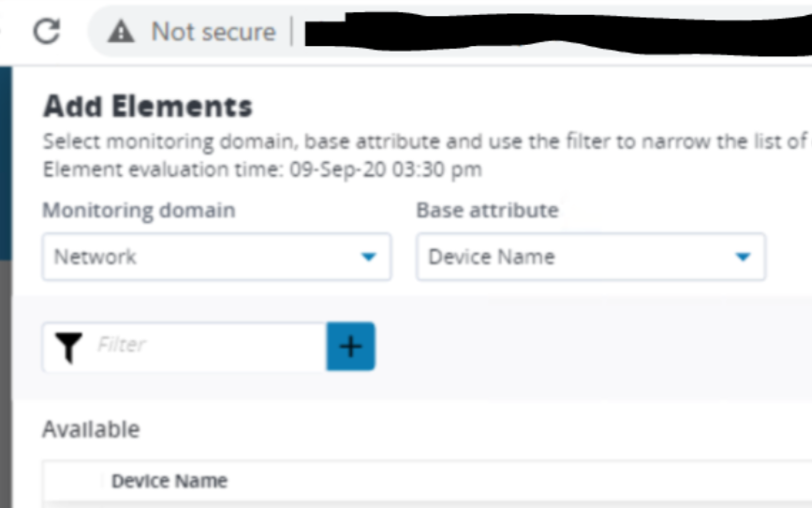
Task: Open the Monitoring domain arrow next to Network
Action: point(368,257)
